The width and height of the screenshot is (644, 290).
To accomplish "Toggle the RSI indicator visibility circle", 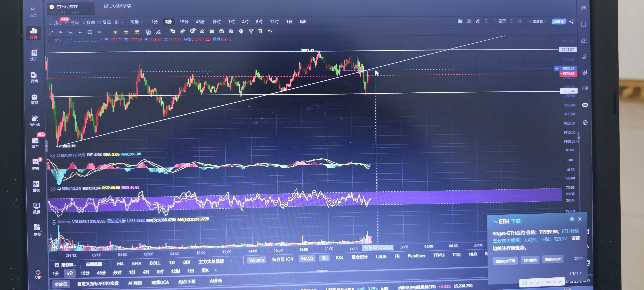I will 53,189.
